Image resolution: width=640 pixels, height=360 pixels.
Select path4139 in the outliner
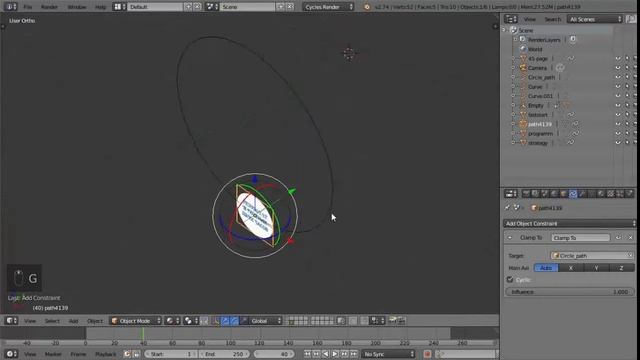(539, 124)
